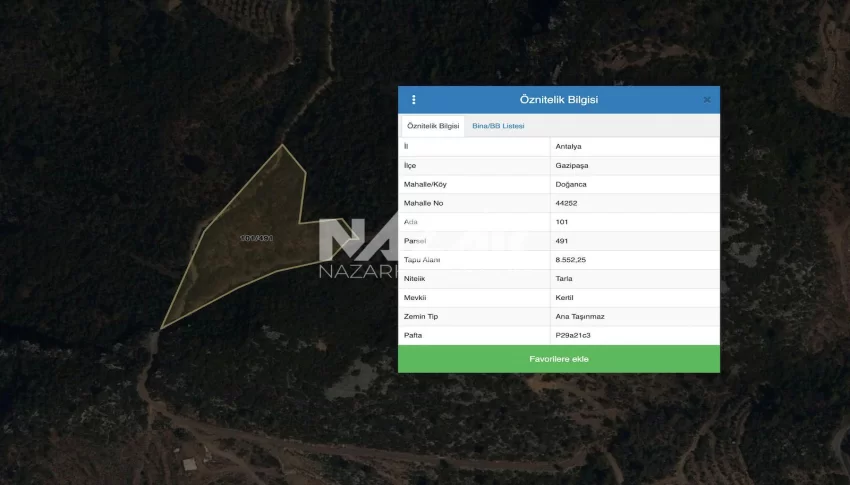Click the Tapu Alanı row label
The height and width of the screenshot is (485, 850).
(x=422, y=260)
